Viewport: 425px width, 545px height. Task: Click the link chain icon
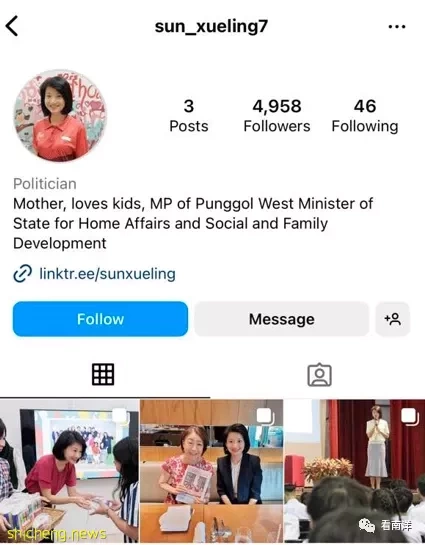coord(23,274)
